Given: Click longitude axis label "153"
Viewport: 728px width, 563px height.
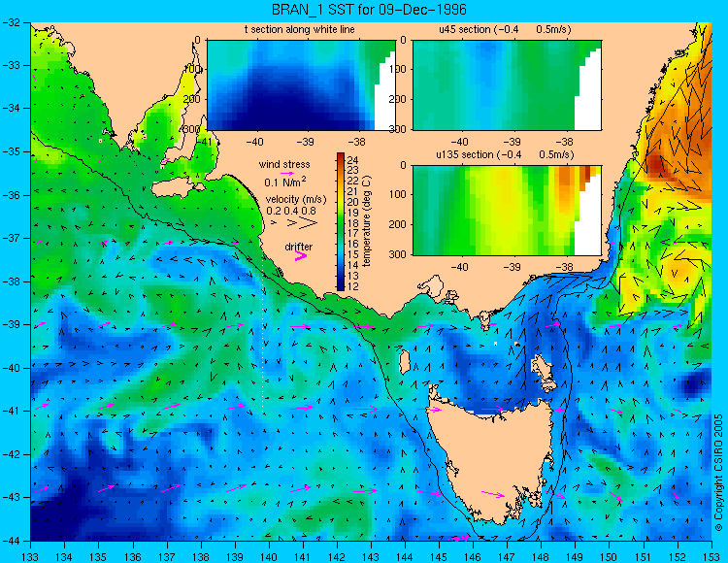Looking at the screenshot, I should pyautogui.click(x=711, y=557).
